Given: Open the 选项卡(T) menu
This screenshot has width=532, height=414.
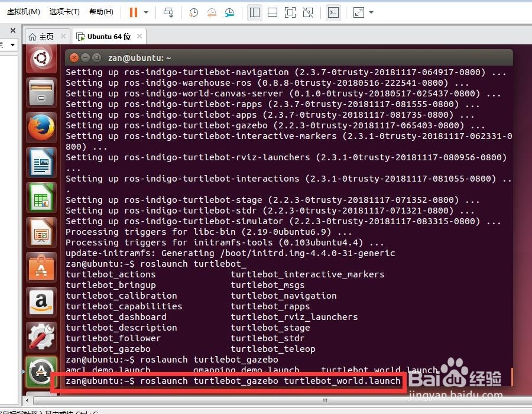Looking at the screenshot, I should coord(64,12).
